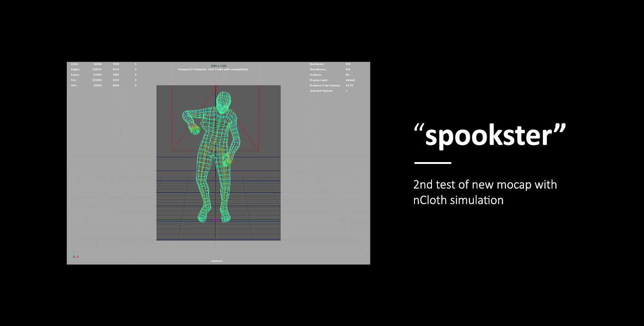Click the "Viewport 2.0 (OpenGL Core Profile with compatibility)" text

coord(213,69)
